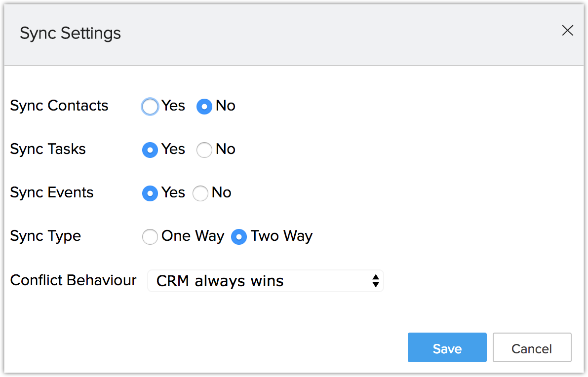Viewport: 588px width, 377px height.
Task: Click the 'Sync Contacts' row label
Action: 59,106
